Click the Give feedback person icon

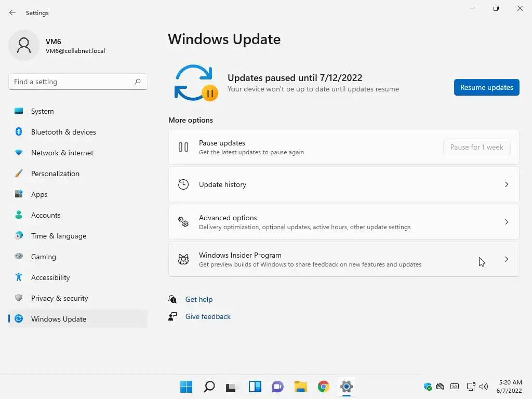click(172, 316)
